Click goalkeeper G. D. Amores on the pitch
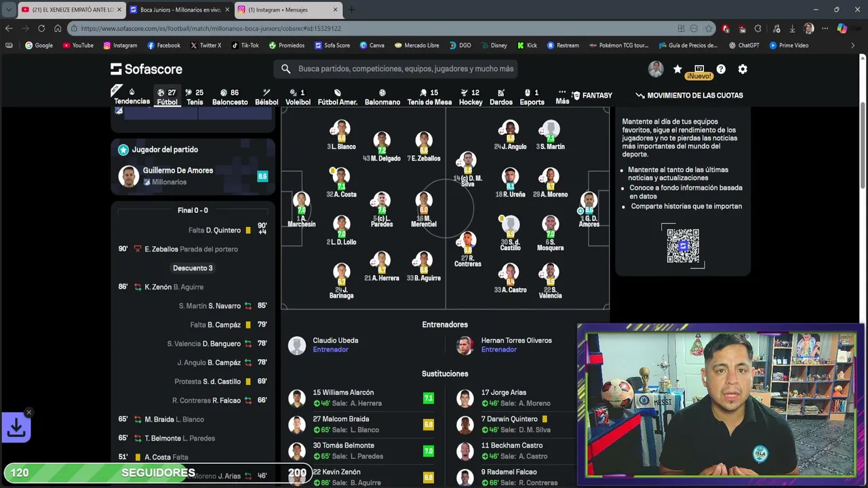The image size is (868, 488). [x=589, y=209]
